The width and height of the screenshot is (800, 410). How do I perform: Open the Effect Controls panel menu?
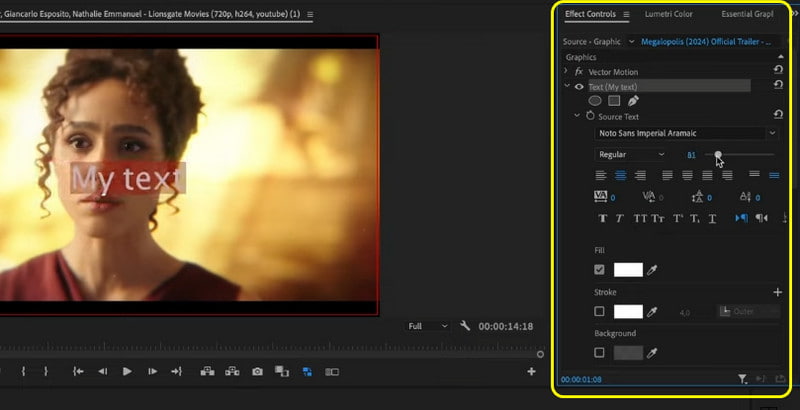click(x=627, y=14)
